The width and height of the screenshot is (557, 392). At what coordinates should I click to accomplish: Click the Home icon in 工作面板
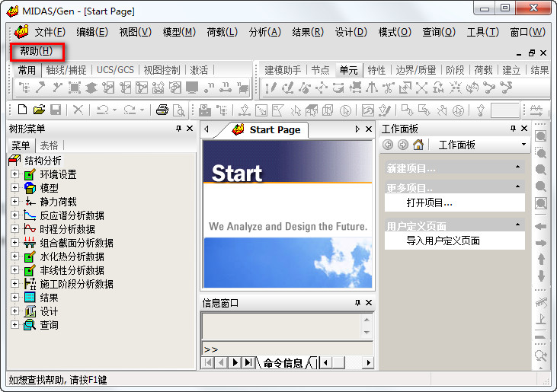[x=418, y=145]
